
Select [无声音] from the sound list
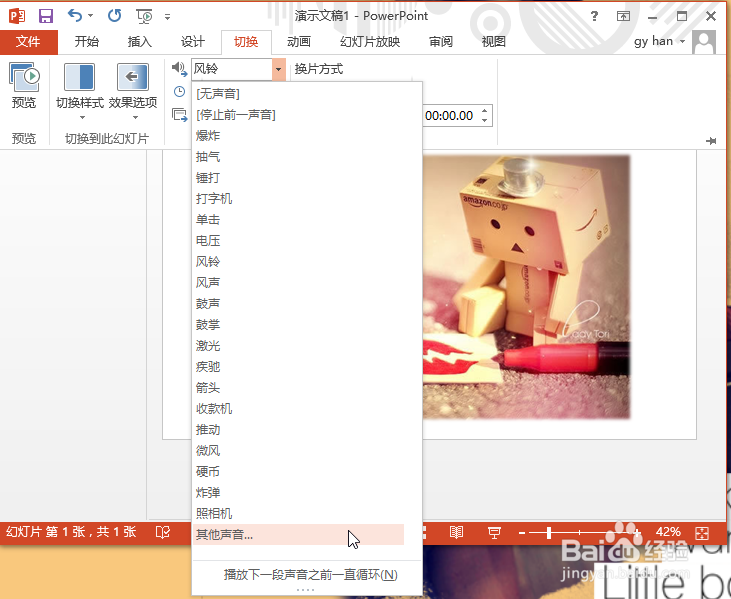(298, 94)
